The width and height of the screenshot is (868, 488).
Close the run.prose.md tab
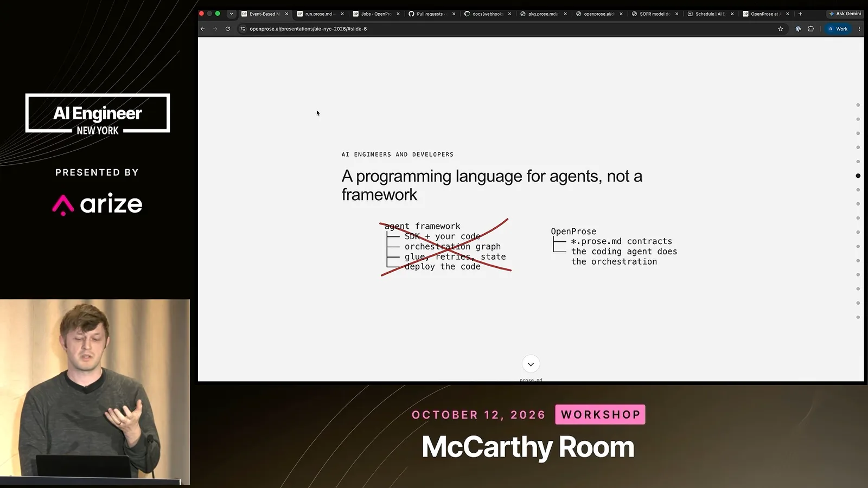pyautogui.click(x=342, y=14)
